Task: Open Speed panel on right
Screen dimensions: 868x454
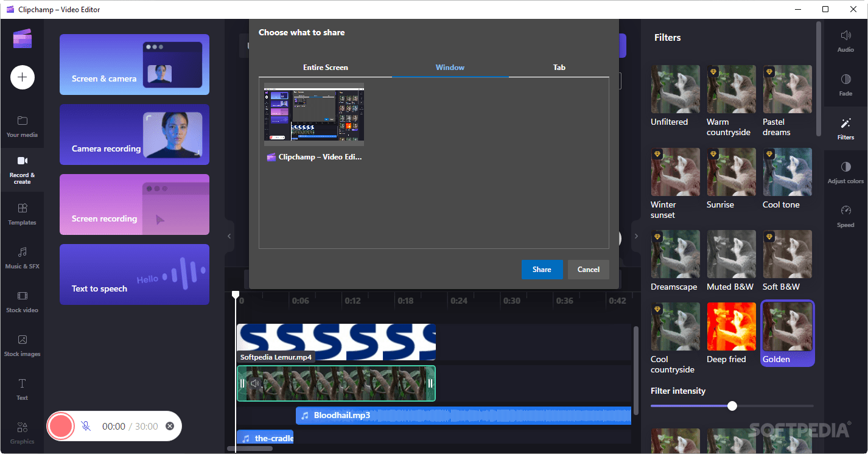Action: [845, 216]
